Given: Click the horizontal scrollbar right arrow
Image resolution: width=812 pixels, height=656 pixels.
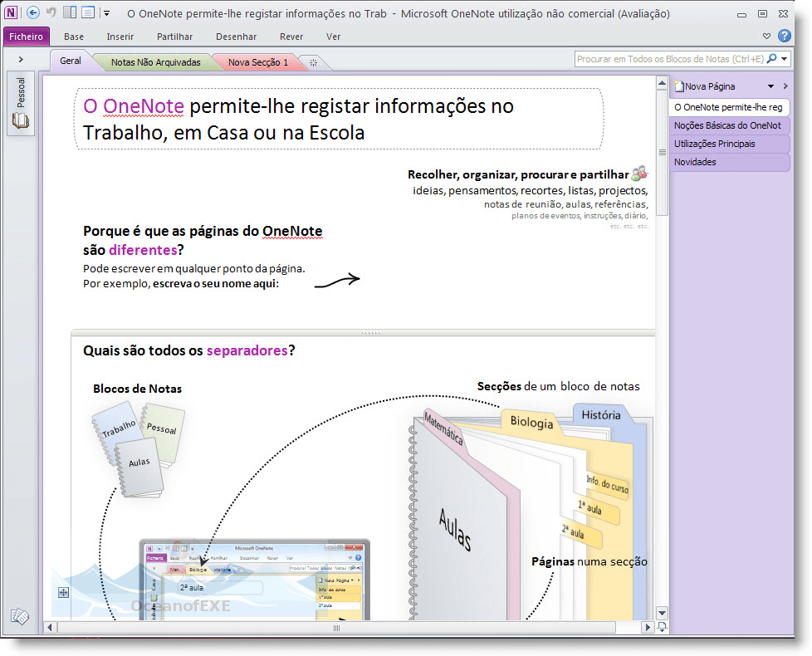Looking at the screenshot, I should (x=647, y=628).
